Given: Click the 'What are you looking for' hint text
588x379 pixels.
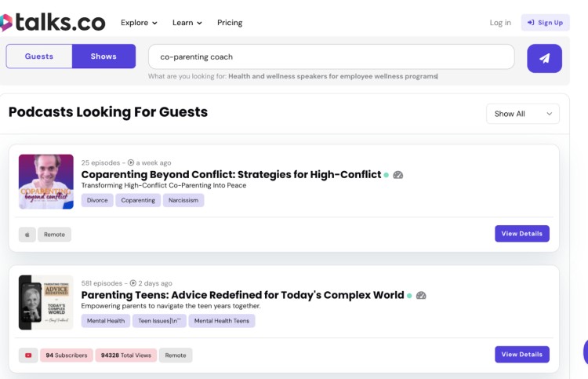Looking at the screenshot, I should (x=293, y=76).
